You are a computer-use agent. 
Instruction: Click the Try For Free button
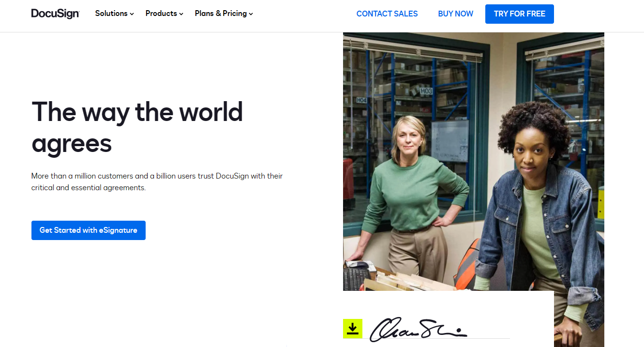tap(520, 14)
